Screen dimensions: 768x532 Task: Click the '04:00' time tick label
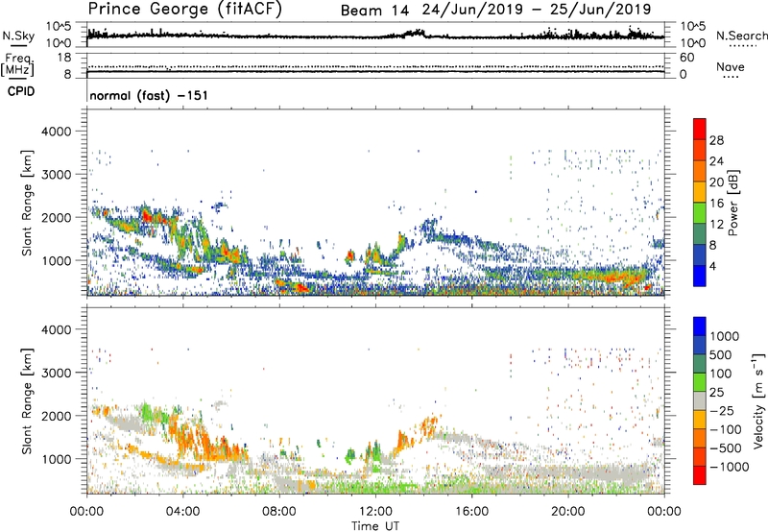click(x=182, y=512)
